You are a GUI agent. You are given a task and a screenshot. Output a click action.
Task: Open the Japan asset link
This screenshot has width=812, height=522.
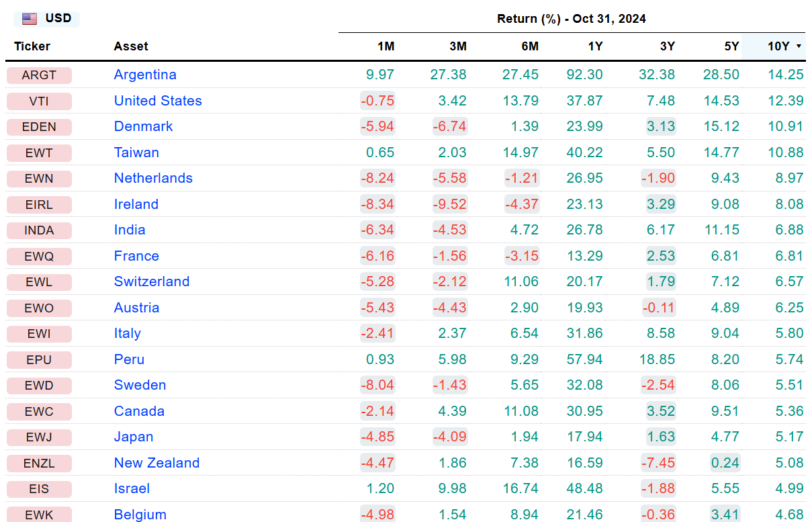(x=134, y=437)
